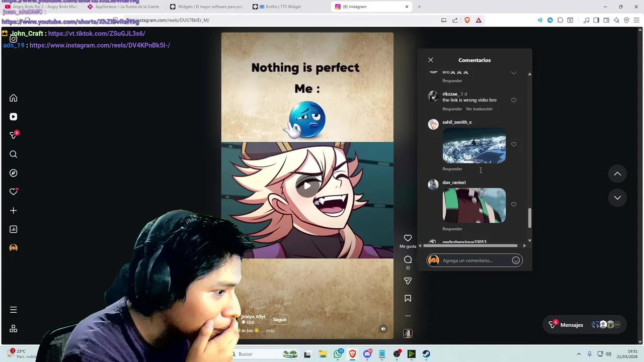This screenshot has width=644, height=362.
Task: Open the Reels section in sidebar
Action: pos(14,117)
